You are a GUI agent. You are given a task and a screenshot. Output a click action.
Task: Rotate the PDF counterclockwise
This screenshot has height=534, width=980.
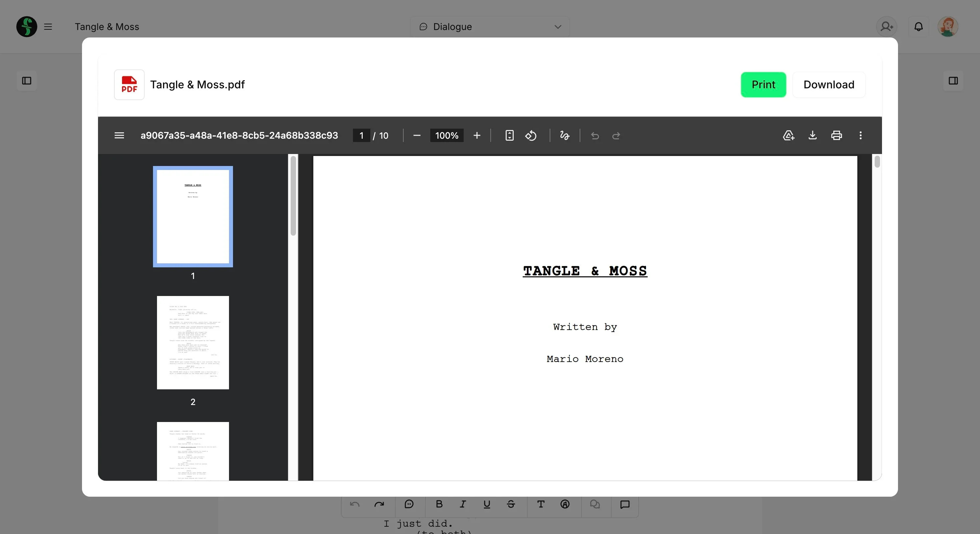(x=531, y=135)
